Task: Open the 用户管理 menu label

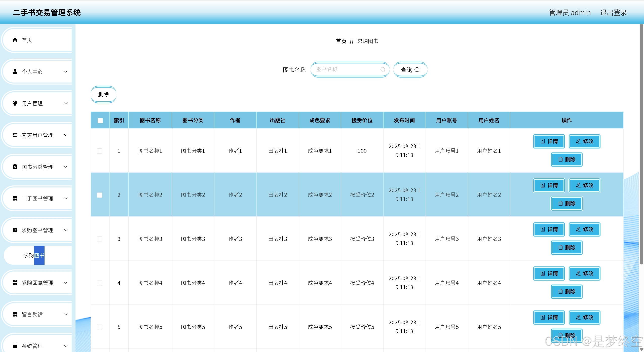Action: point(32,103)
